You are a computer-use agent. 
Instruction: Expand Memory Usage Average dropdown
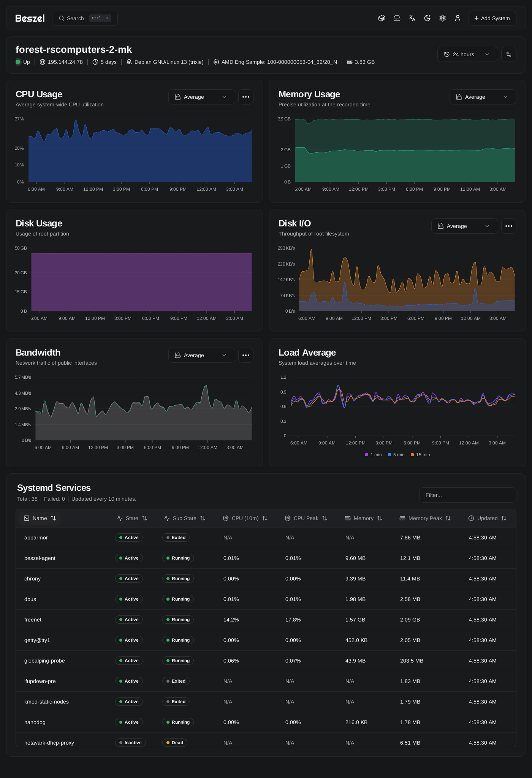click(483, 97)
